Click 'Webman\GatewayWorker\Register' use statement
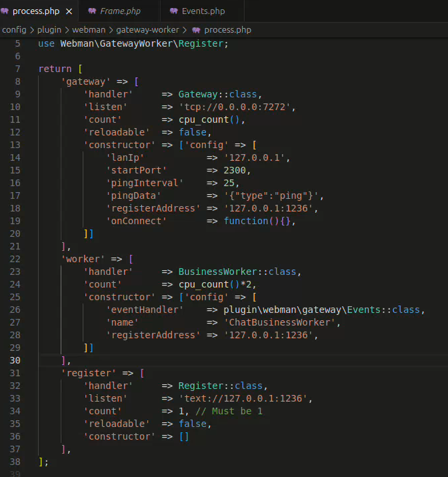Image resolution: width=448 pixels, height=477 pixels. [x=142, y=43]
